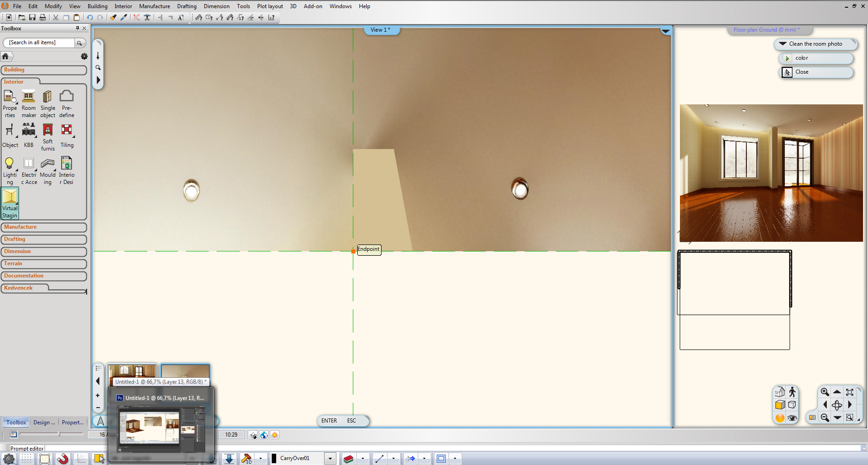Screen dimensions: 868x465
Task: Open the Drafting menu
Action: point(186,6)
